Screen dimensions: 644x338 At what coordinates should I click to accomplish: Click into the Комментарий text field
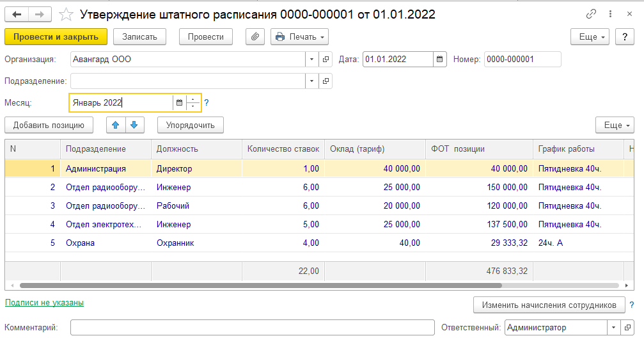[252, 328]
